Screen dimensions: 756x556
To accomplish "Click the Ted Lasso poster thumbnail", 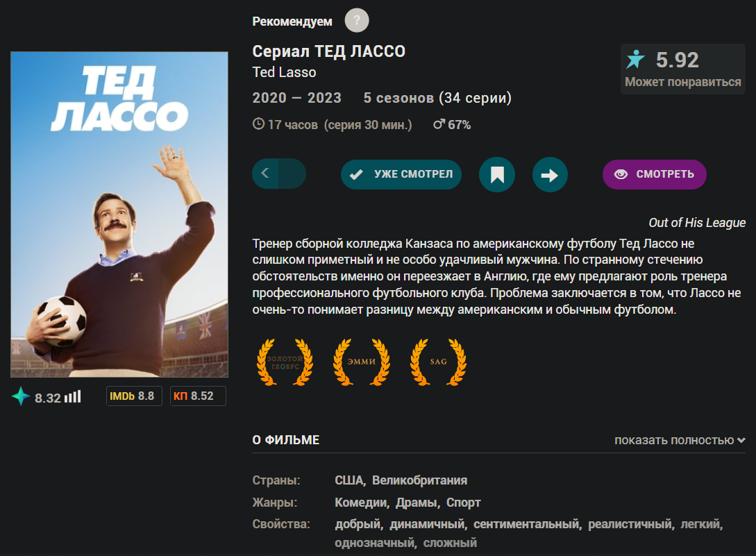I will (119, 214).
